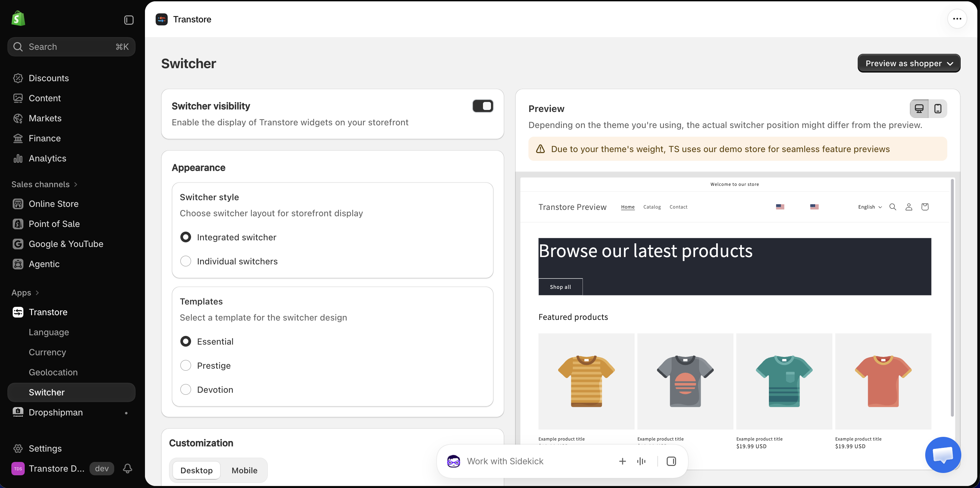Click the plus icon in Sidekick bar
This screenshot has width=980, height=488.
pyautogui.click(x=622, y=461)
